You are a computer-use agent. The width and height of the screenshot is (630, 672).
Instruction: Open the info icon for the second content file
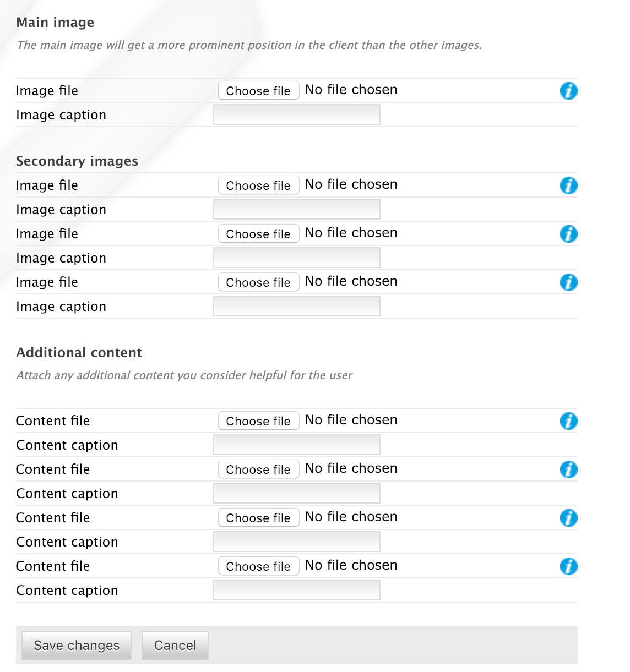568,469
